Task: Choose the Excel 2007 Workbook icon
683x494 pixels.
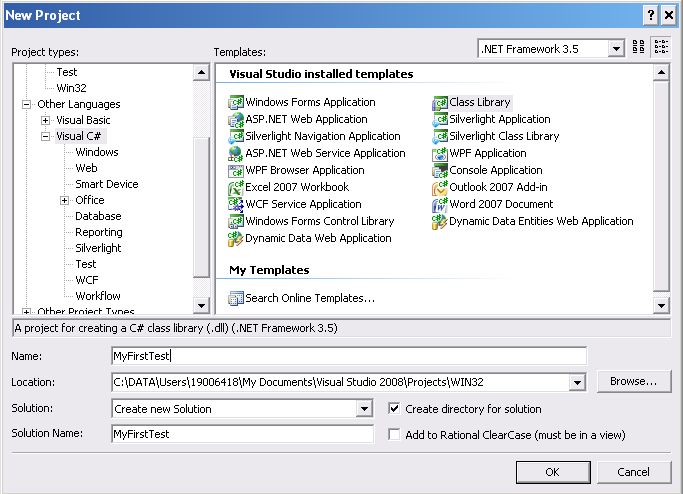Action: point(236,188)
